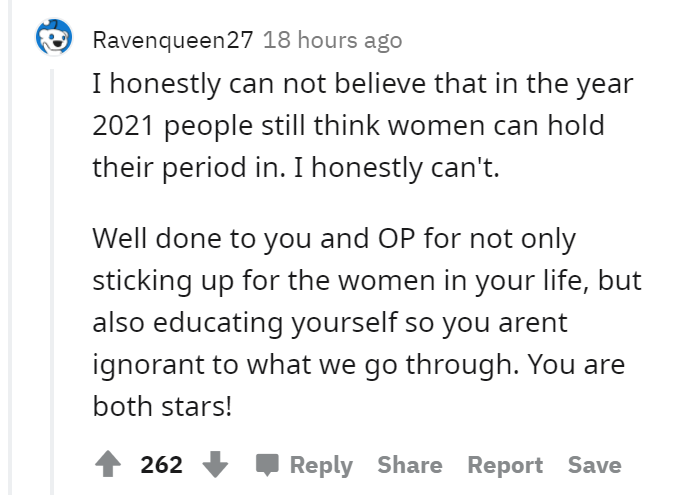Click the Reply text button
The height and width of the screenshot is (495, 684).
[x=321, y=465]
